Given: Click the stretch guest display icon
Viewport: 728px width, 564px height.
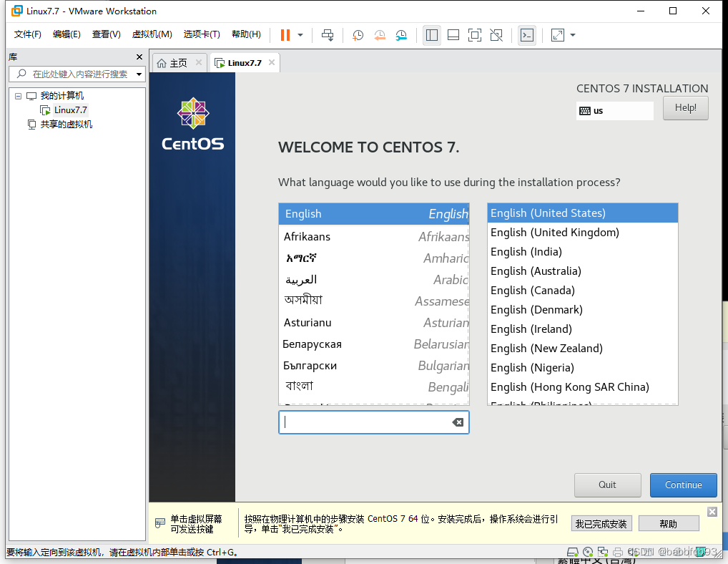Looking at the screenshot, I should (x=557, y=35).
